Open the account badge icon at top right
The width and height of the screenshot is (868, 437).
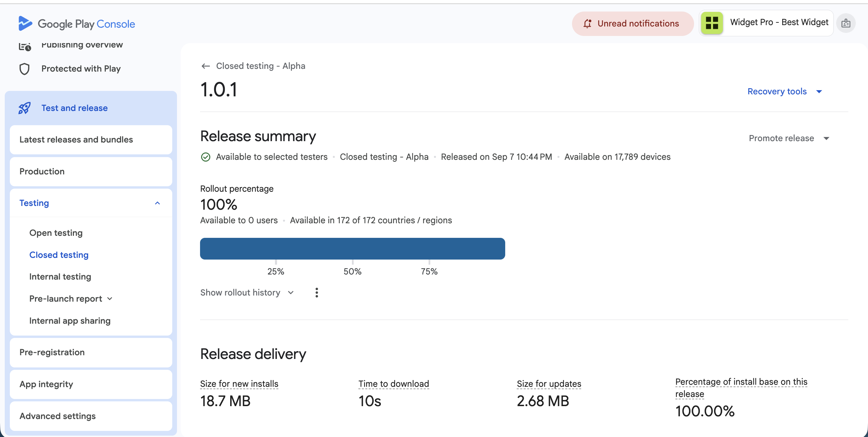846,23
